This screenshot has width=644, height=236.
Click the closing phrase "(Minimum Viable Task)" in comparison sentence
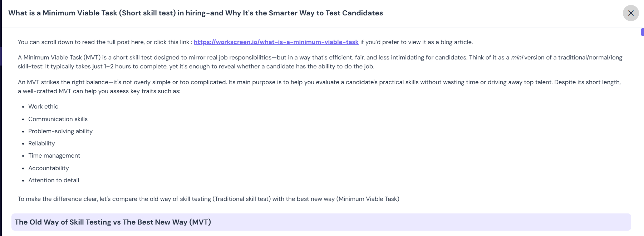pos(368,199)
